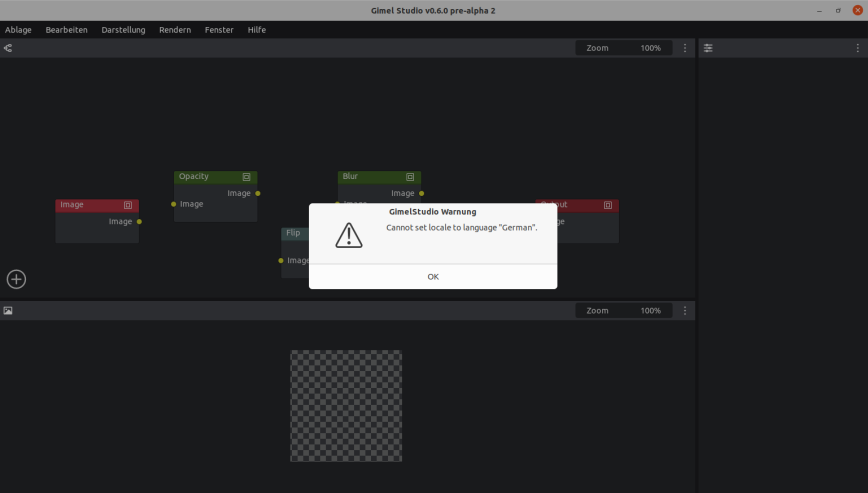This screenshot has height=493, width=868.
Task: Click the Opacity node output socket
Action: tap(257, 193)
